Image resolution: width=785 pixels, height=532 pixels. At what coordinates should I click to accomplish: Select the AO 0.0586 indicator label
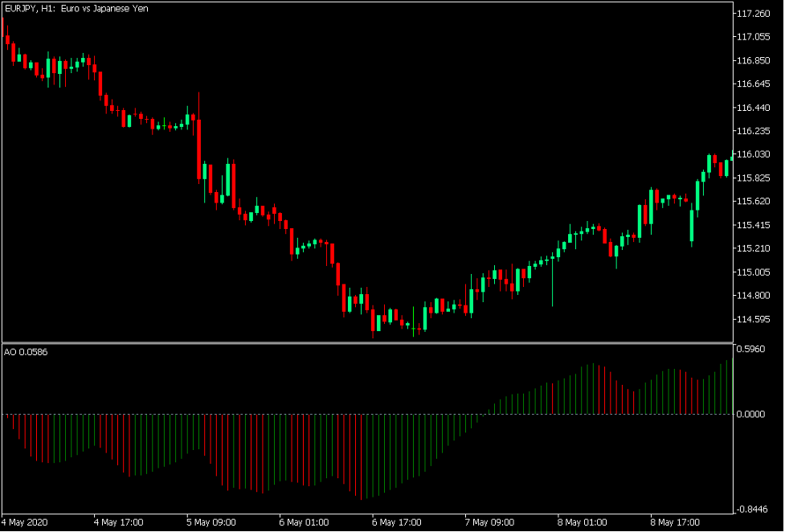click(24, 351)
